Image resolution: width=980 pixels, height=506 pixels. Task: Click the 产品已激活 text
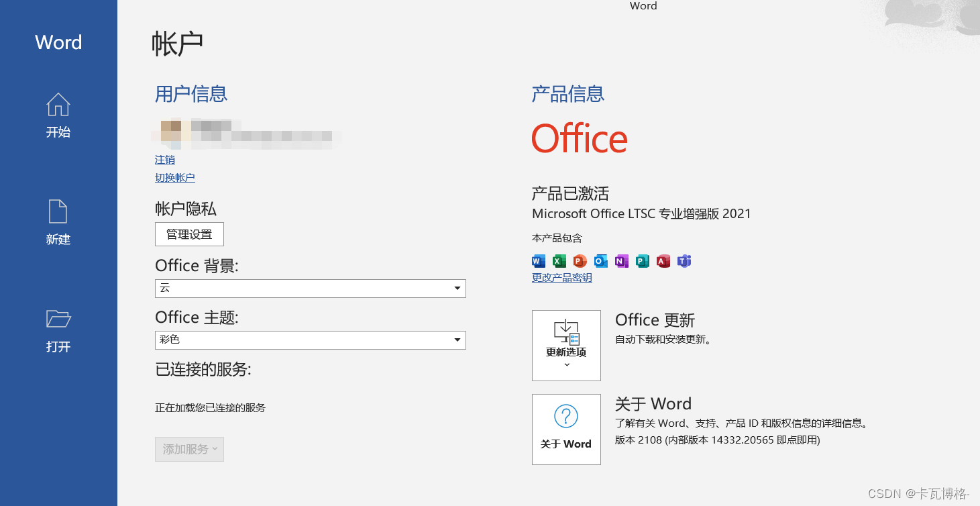pos(571,194)
